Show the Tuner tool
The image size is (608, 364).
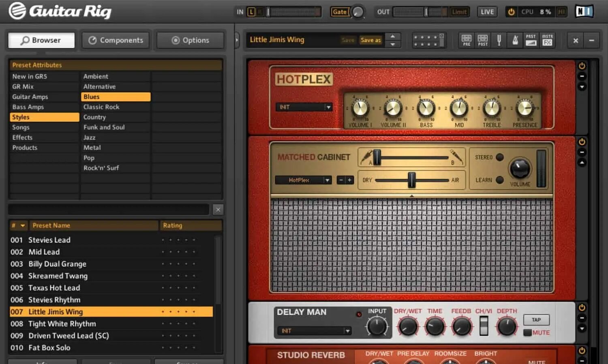(499, 40)
